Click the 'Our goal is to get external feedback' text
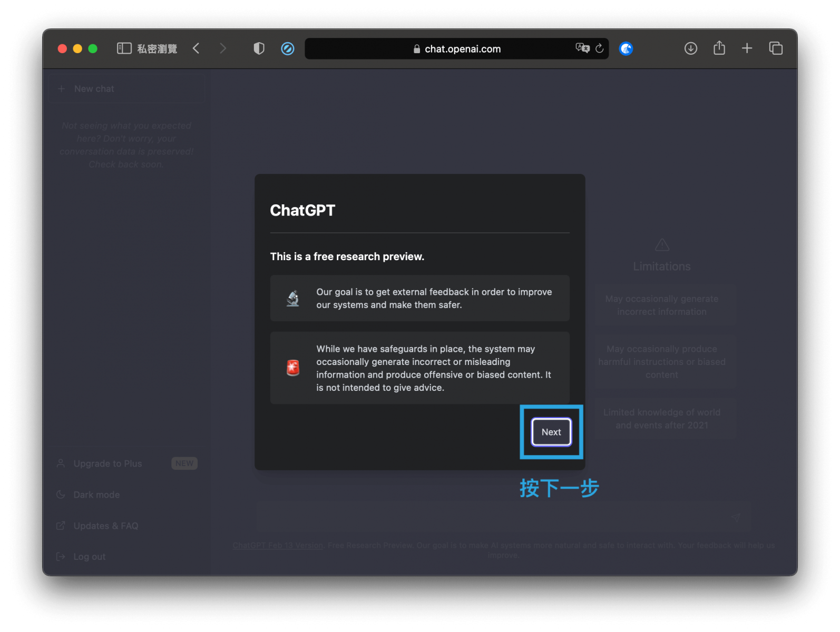840x632 pixels. coord(434,298)
